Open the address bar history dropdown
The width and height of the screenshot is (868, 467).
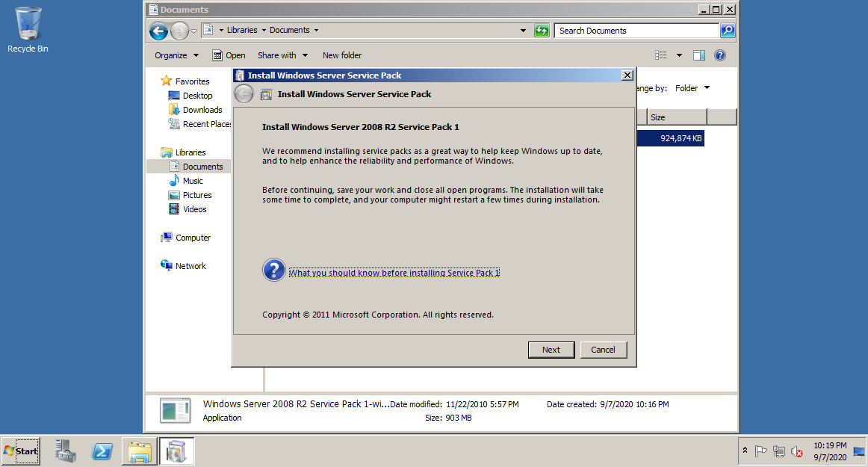523,31
